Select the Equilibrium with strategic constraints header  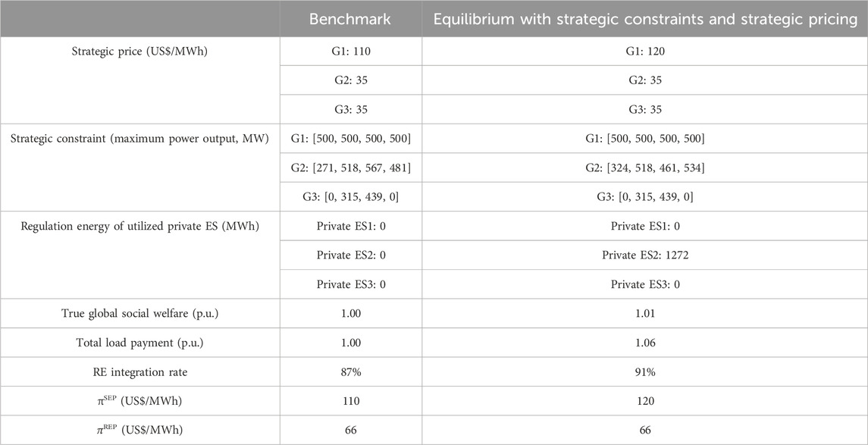(x=645, y=19)
